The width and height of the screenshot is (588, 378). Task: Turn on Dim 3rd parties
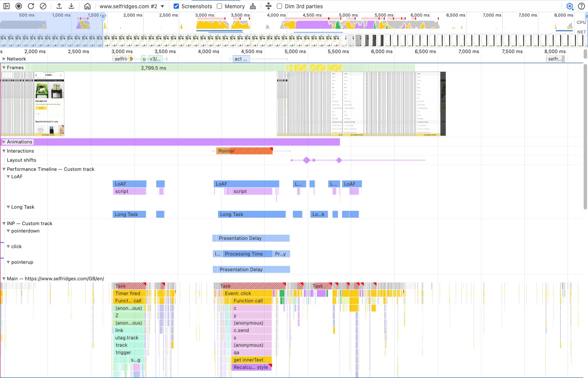click(x=279, y=6)
